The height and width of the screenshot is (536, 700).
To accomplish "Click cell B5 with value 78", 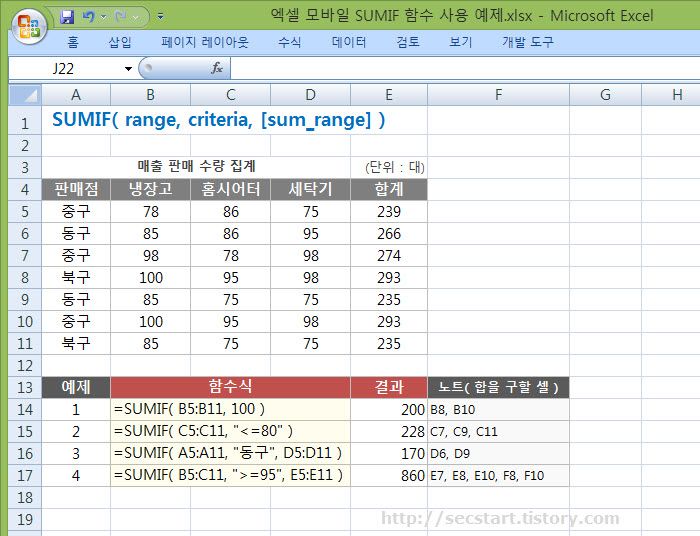I will (x=150, y=212).
